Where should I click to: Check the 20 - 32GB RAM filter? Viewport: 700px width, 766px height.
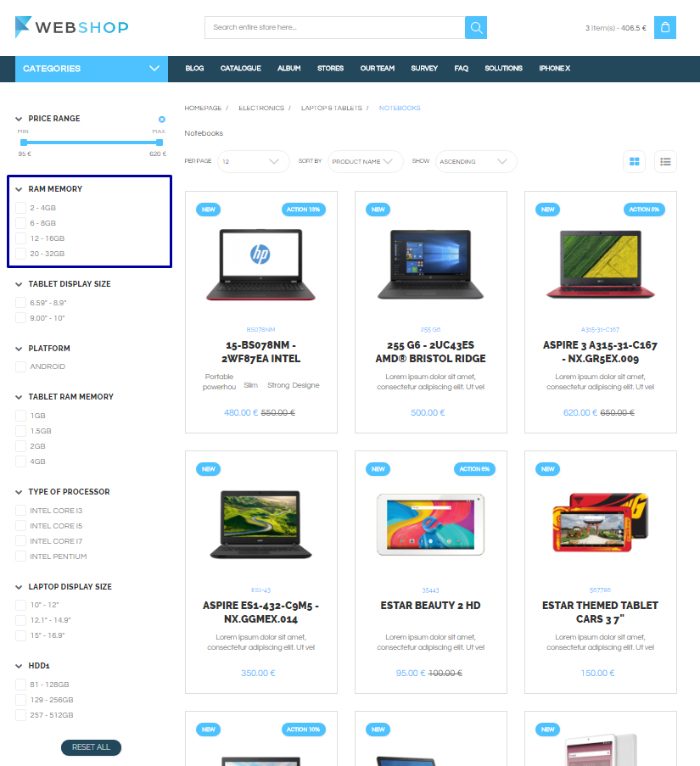20,254
